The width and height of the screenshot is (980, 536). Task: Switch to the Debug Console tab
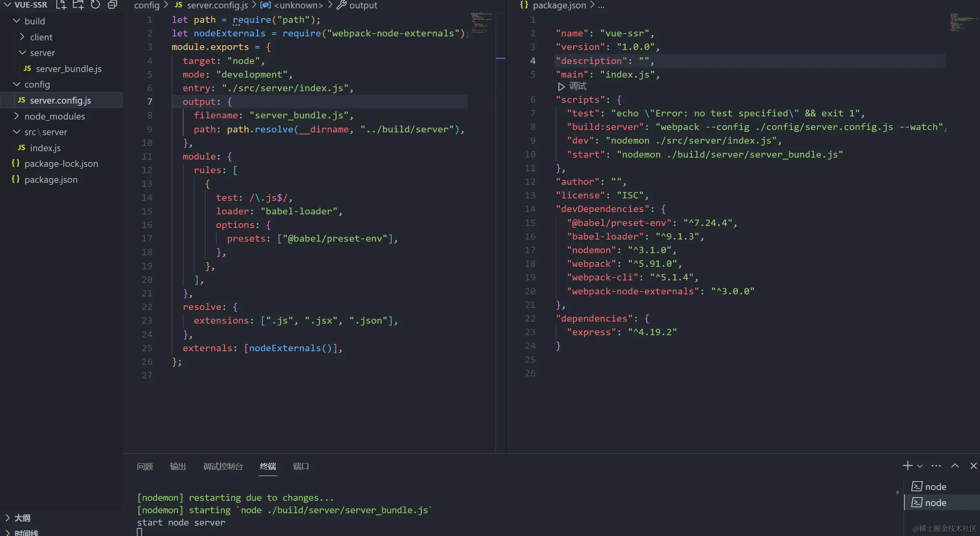[x=223, y=466]
